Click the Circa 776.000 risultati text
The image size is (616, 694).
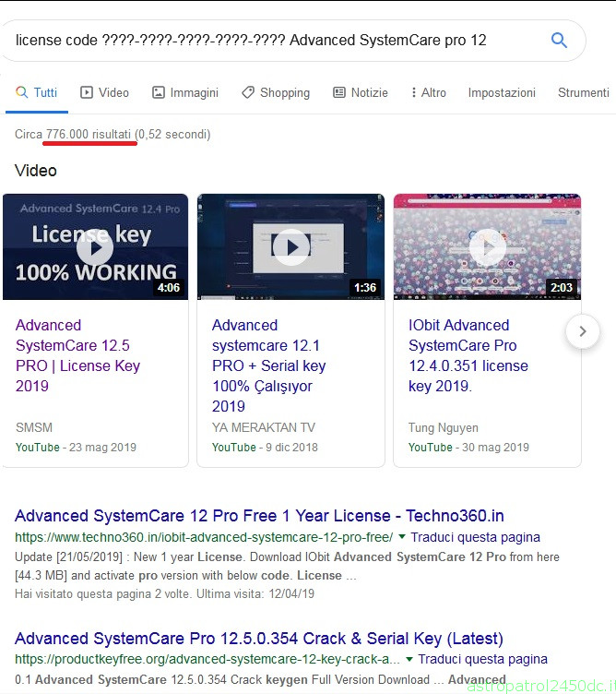(x=73, y=134)
